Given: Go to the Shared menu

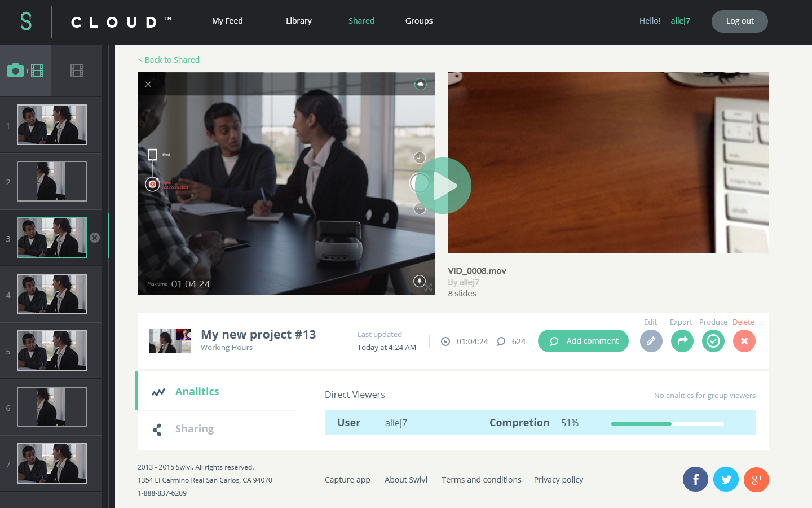Looking at the screenshot, I should 361,21.
